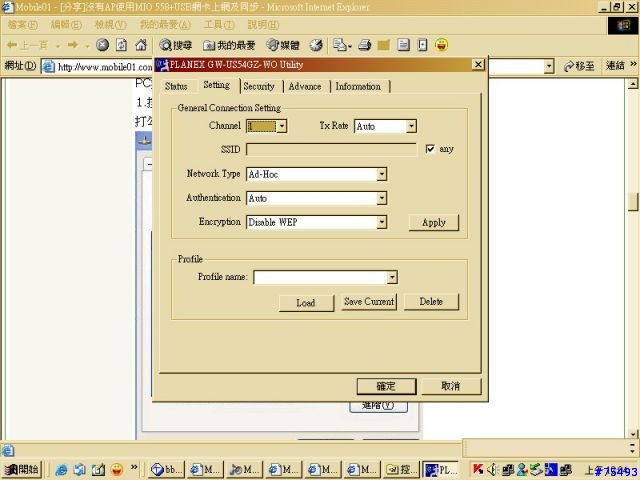The image size is (640, 480).
Task: Open the 工具 menu in Internet Explorer
Action: 219,25
